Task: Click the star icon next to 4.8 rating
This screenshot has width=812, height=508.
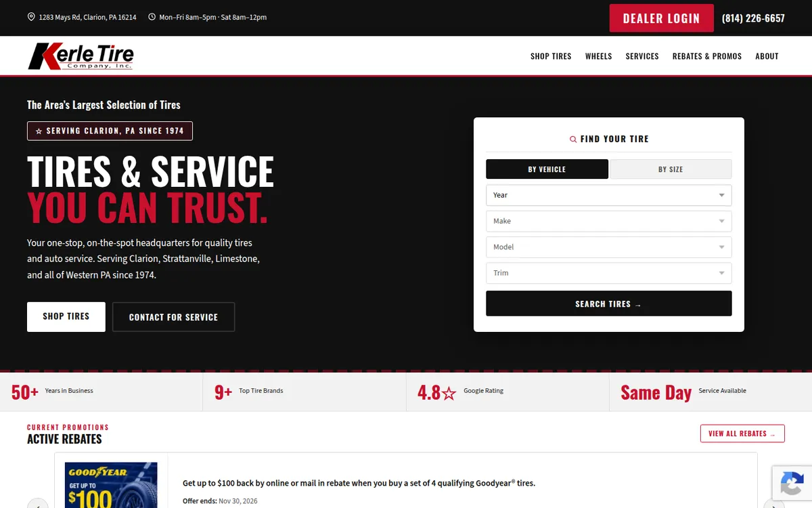Action: (x=449, y=393)
